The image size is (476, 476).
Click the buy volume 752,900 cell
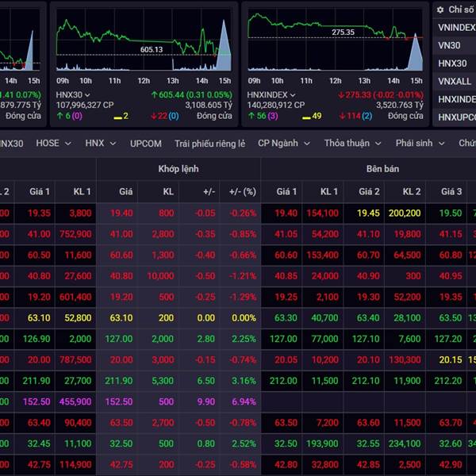click(75, 234)
